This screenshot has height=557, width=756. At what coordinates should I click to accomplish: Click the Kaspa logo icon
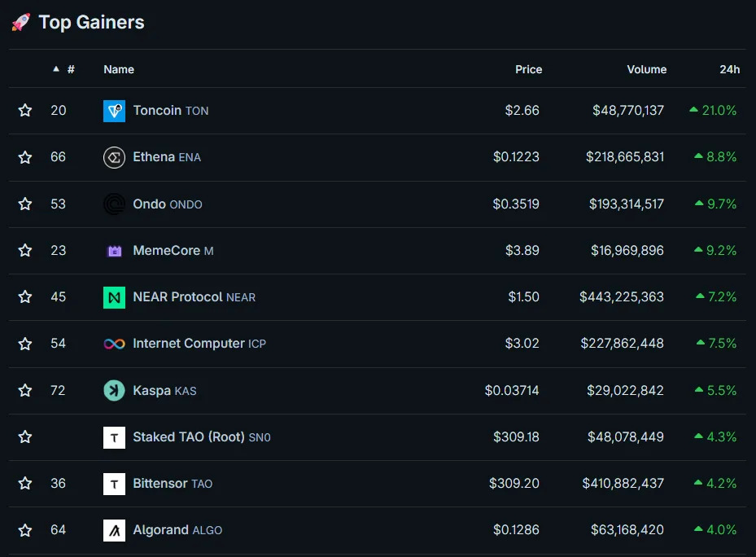click(x=114, y=391)
